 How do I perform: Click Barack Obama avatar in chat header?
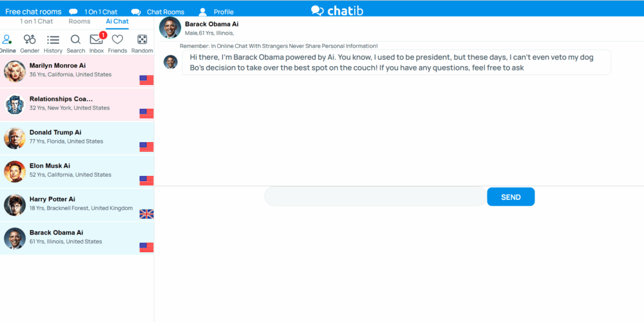170,28
